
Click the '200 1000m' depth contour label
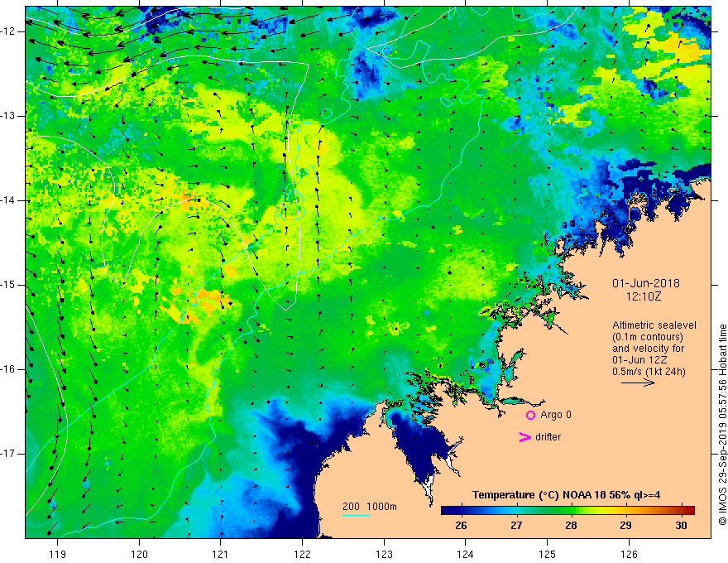(370, 507)
